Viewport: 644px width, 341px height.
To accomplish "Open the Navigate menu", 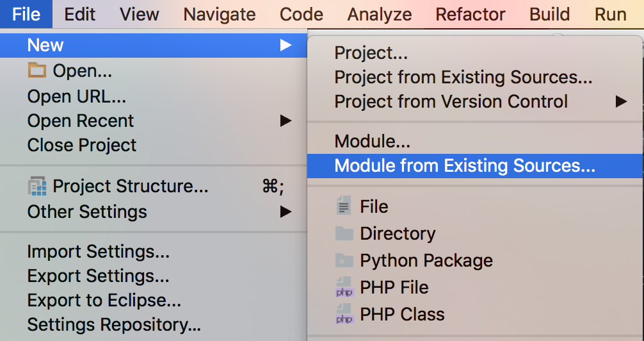I will click(220, 14).
